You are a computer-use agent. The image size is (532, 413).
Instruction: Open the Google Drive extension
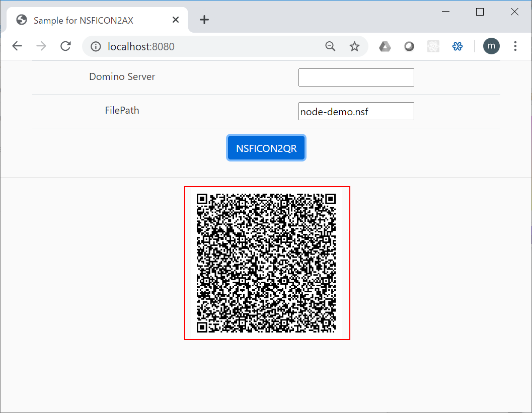(385, 46)
